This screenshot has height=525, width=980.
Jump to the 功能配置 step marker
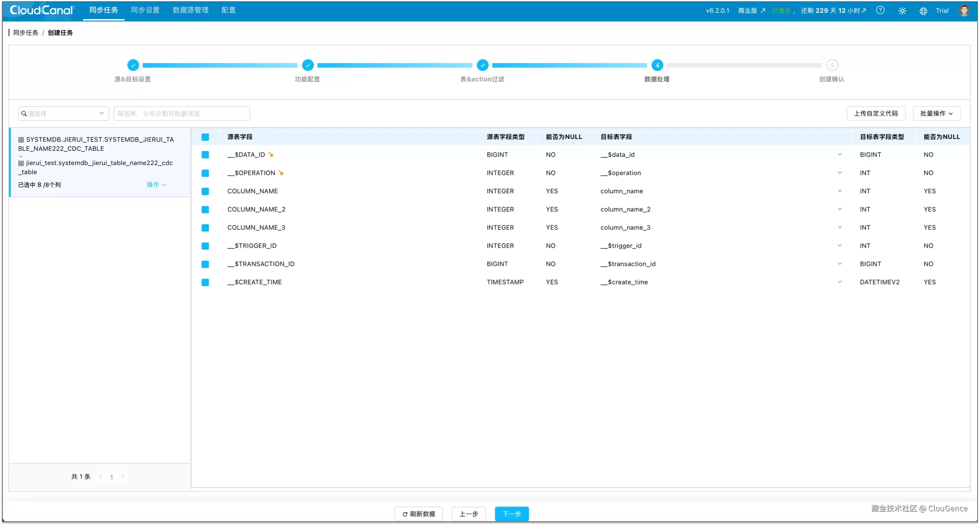point(307,65)
